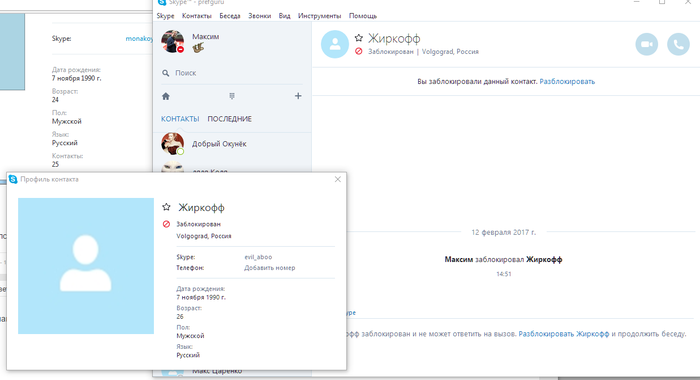Click the Максим name in the sidebar
Image resolution: width=700 pixels, height=380 pixels.
pos(205,37)
